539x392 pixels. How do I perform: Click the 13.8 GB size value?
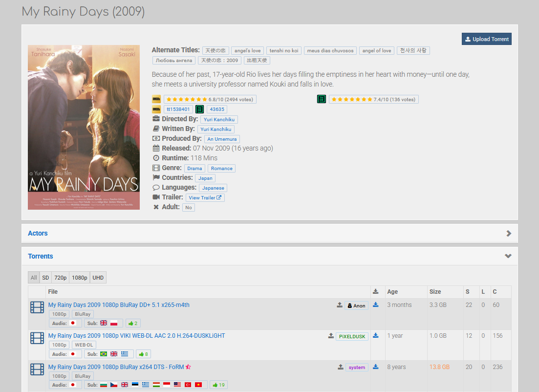[439, 367]
